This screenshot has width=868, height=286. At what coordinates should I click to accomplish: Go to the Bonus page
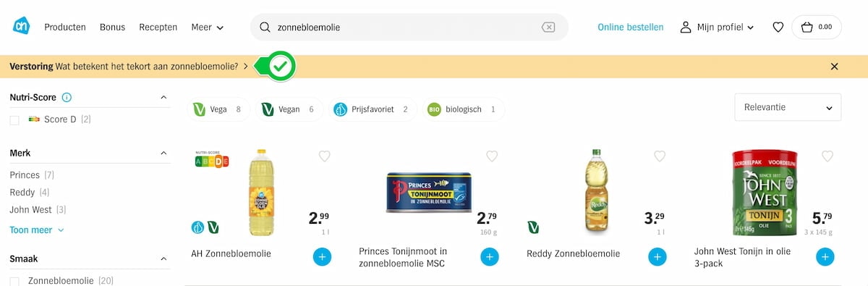click(112, 28)
